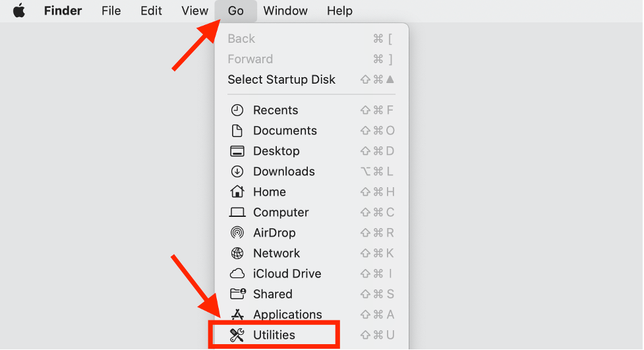Click the Apple logo menu icon
Viewport: 644px width, 350px height.
18,11
